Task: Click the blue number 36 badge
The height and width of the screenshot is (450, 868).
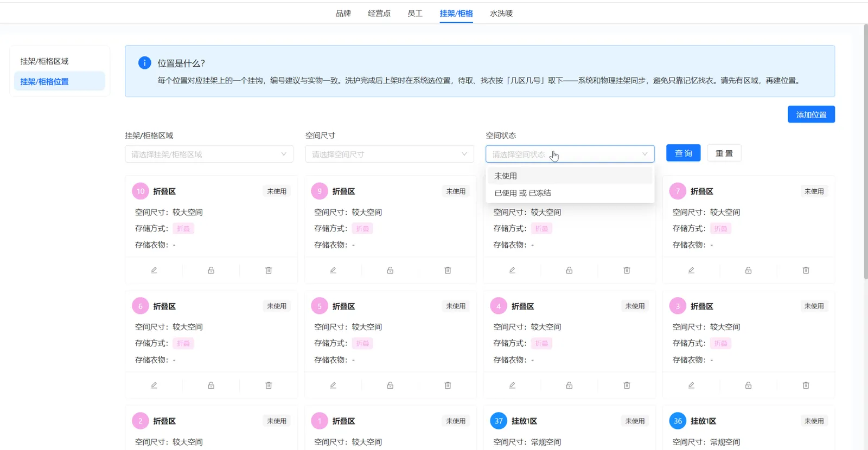Action: [x=678, y=421]
